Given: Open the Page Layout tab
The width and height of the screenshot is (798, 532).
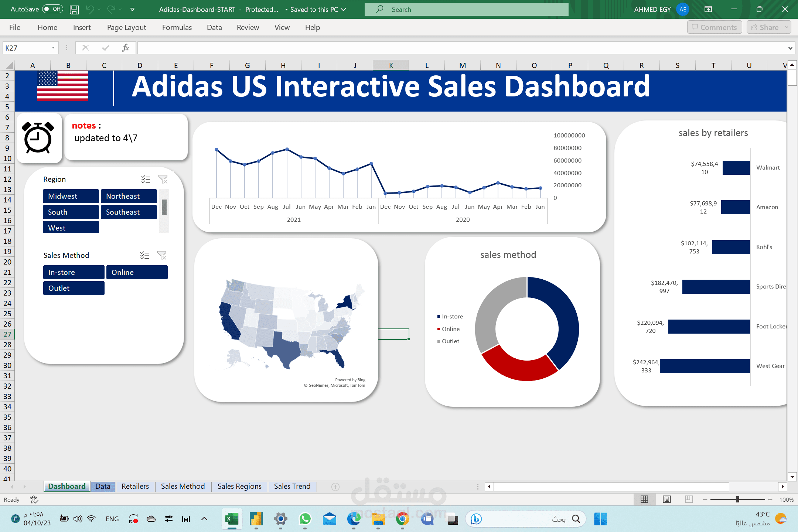Looking at the screenshot, I should [x=126, y=27].
